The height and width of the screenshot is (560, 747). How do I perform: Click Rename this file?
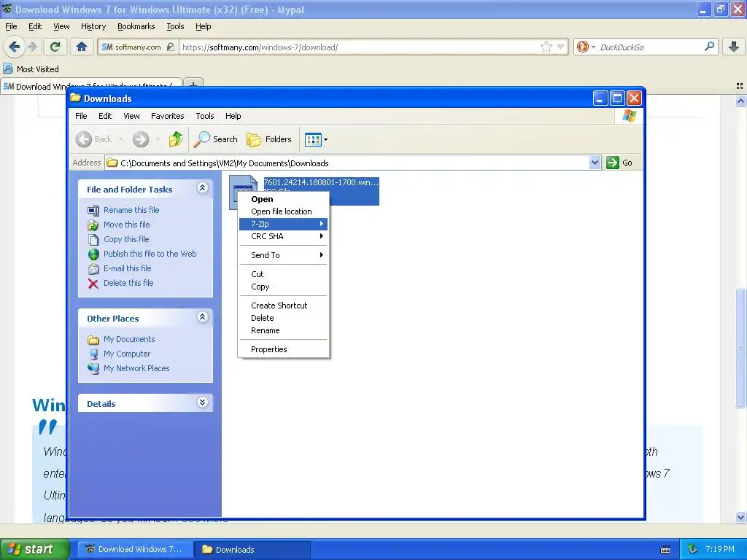131,210
